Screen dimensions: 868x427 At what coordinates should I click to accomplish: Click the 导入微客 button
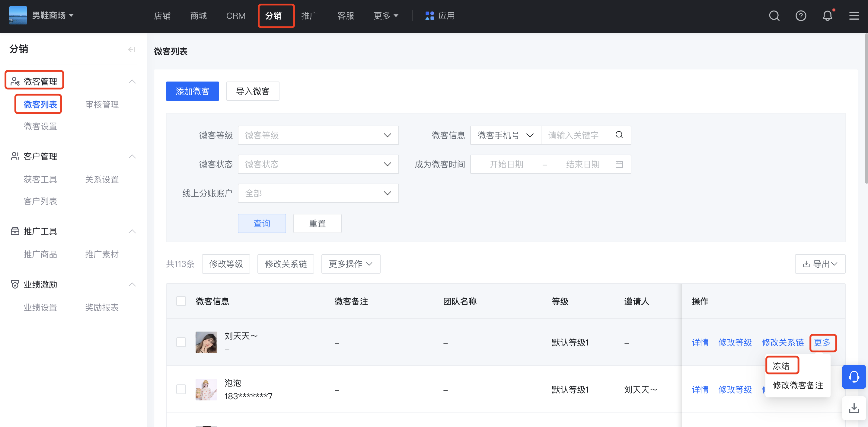point(253,91)
